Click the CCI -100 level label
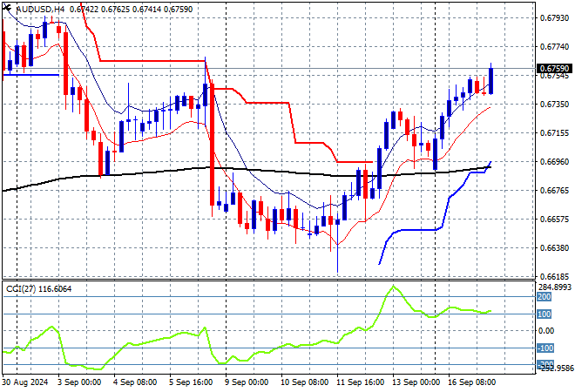This screenshot has height=392, width=575. (x=545, y=348)
